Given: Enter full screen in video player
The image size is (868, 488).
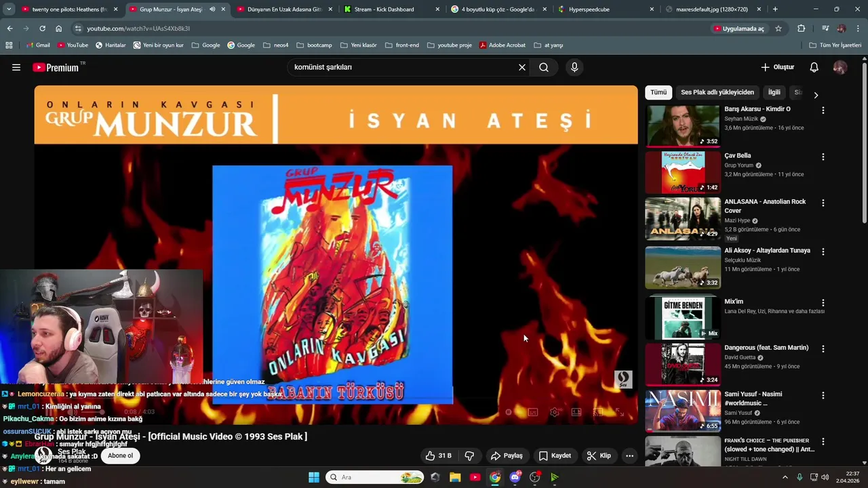Looking at the screenshot, I should [x=619, y=412].
